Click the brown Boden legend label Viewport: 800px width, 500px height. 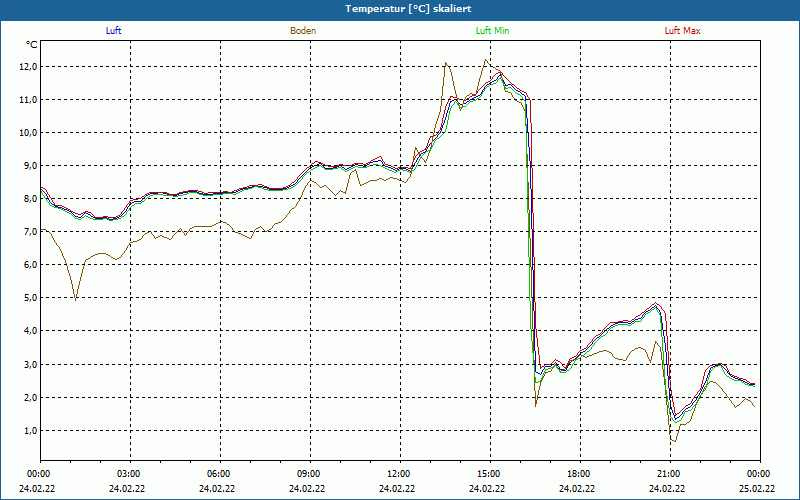click(303, 31)
